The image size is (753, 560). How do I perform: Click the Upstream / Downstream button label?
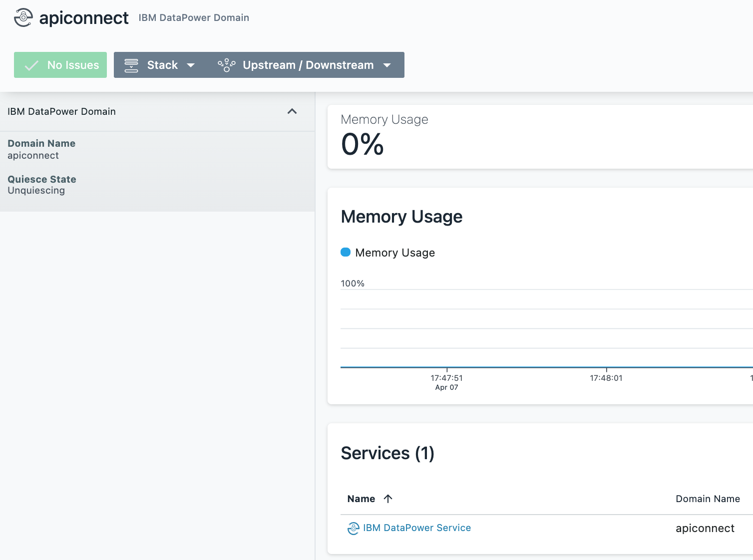coord(308,65)
